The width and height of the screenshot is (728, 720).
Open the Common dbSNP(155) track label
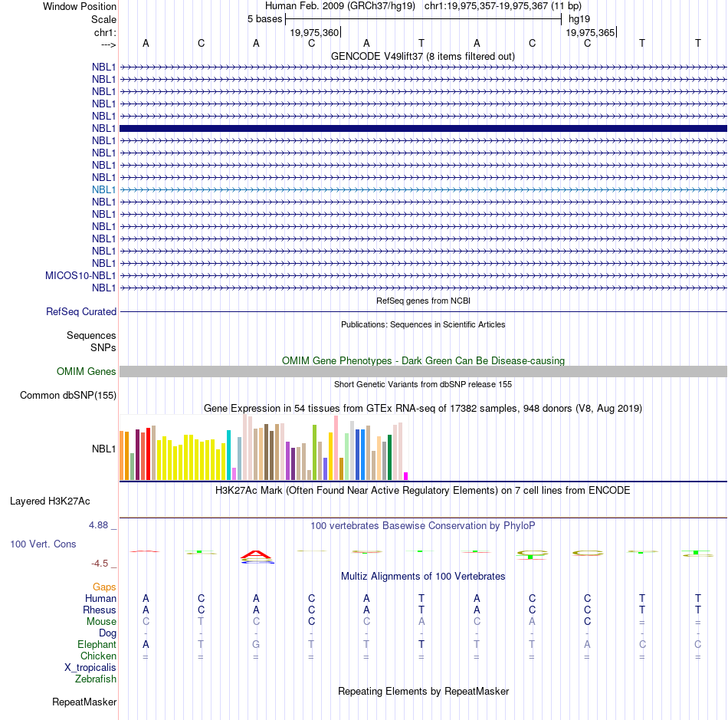(x=67, y=396)
